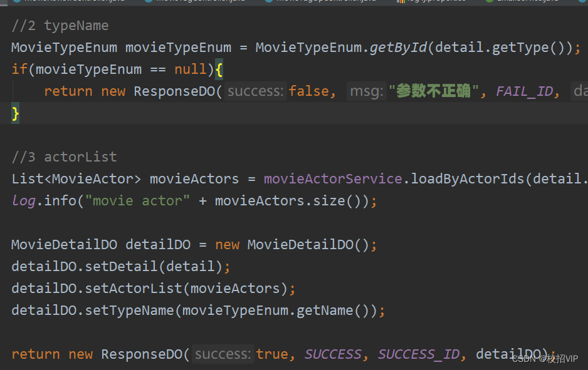Viewport: 588px width, 370px height.
Task: Click movieActorService field reference
Action: pyautogui.click(x=333, y=179)
